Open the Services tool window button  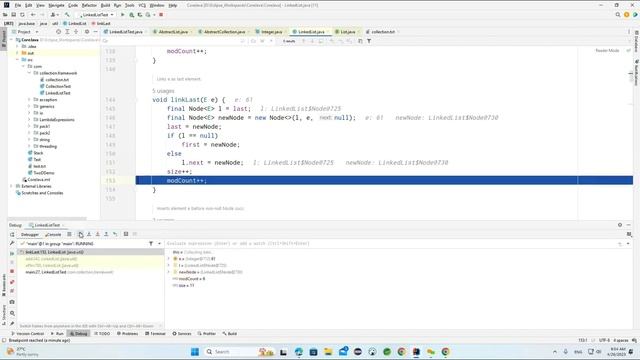(182, 333)
